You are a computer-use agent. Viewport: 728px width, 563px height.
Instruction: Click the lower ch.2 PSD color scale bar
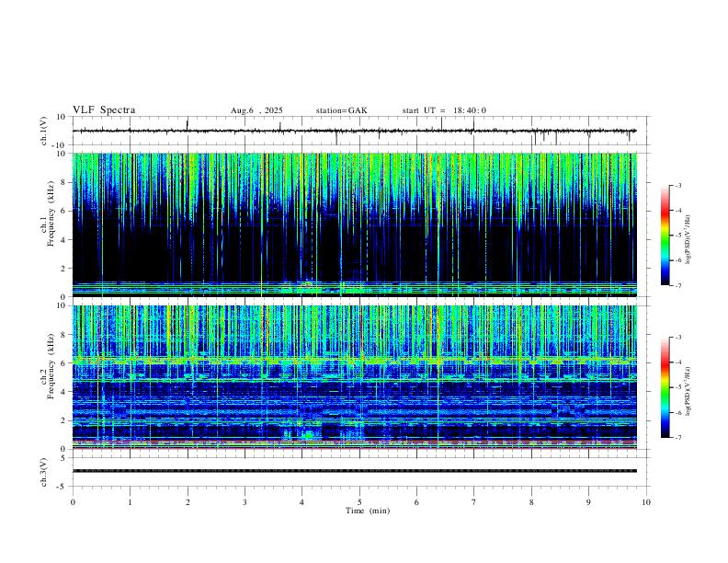[x=665, y=387]
